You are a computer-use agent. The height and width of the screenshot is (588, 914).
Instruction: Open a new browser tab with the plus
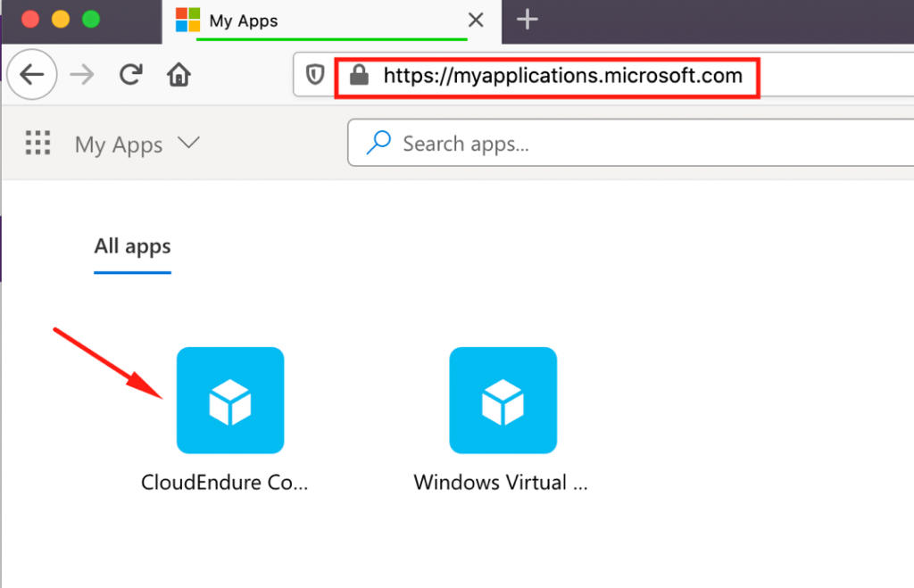tap(526, 20)
